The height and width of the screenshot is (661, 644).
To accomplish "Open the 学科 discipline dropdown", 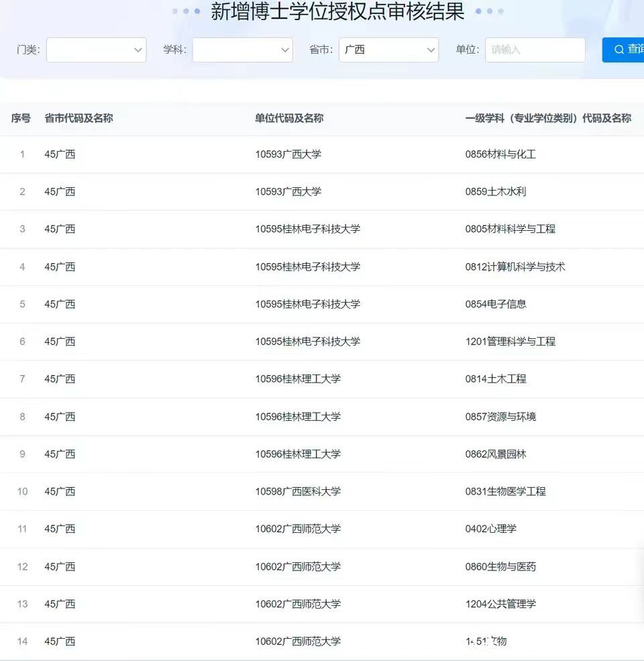I will [242, 50].
